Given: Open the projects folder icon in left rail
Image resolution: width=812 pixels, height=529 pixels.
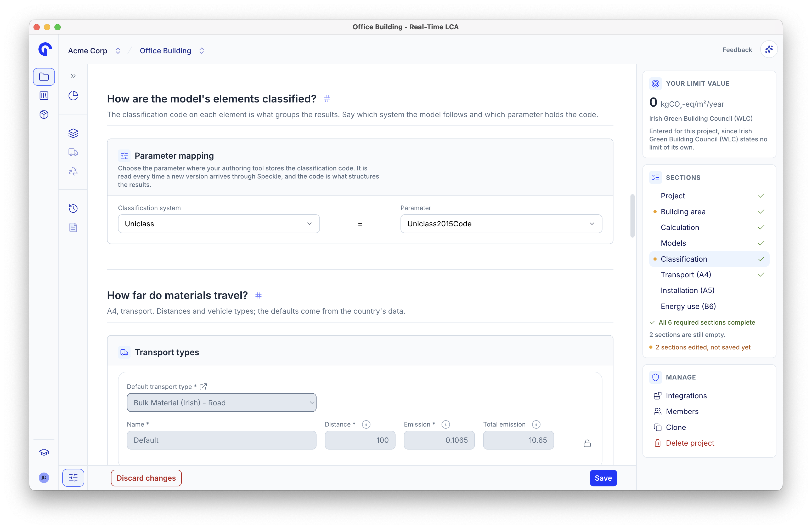Looking at the screenshot, I should click(44, 77).
